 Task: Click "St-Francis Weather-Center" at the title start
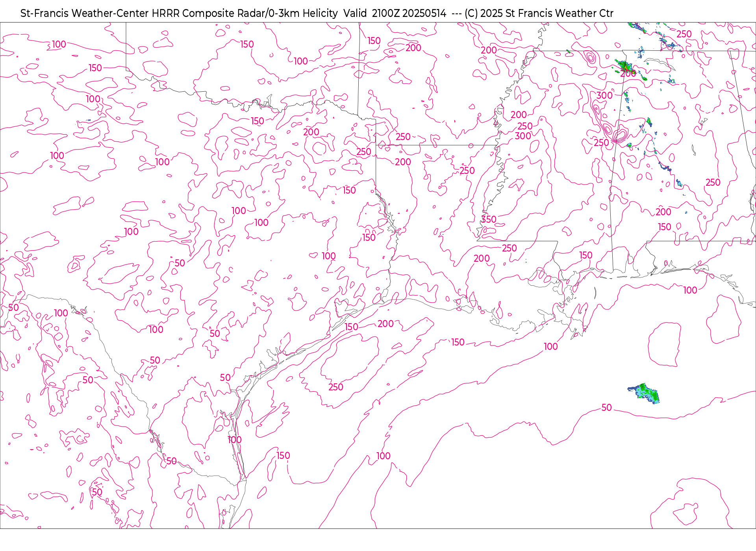[x=85, y=13]
